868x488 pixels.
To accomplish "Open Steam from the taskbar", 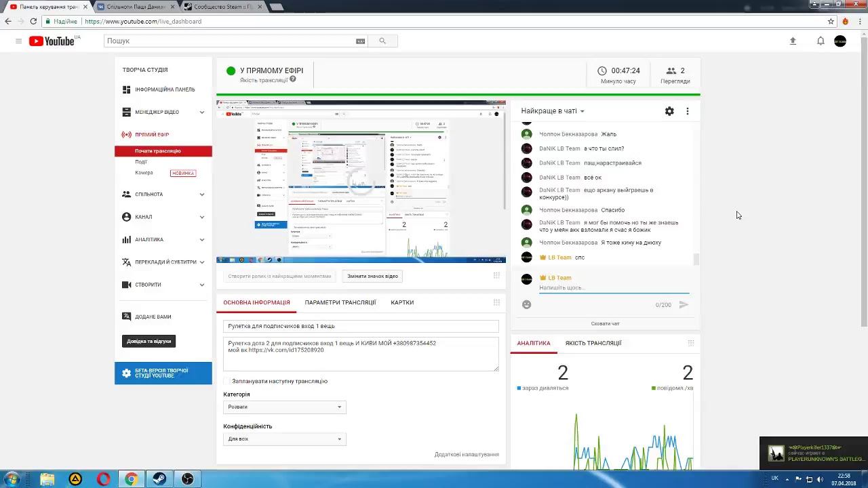I will (159, 479).
